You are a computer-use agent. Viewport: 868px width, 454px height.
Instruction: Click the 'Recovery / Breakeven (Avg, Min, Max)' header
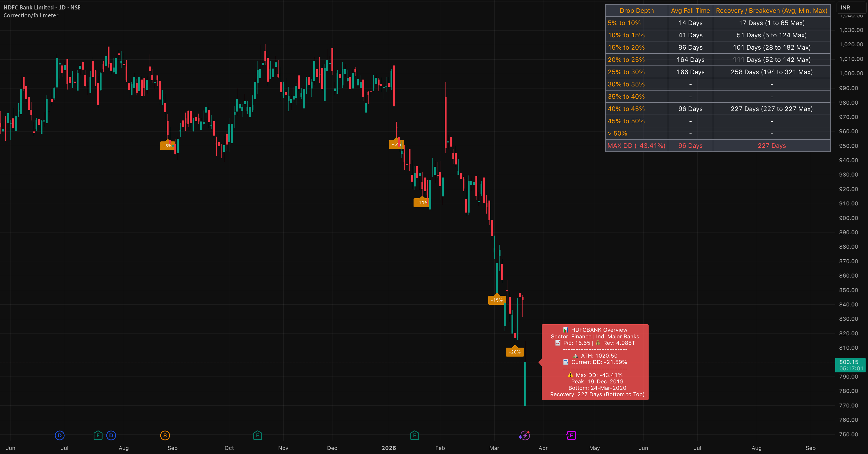[x=772, y=10]
